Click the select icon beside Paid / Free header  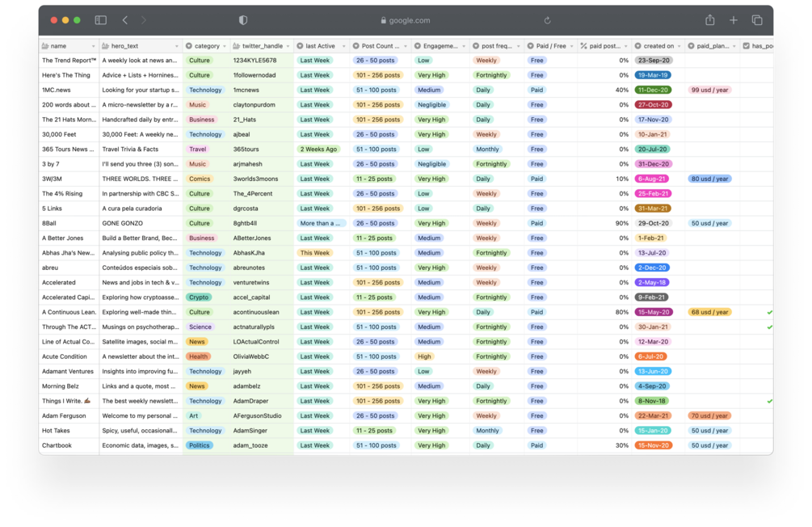tap(530, 46)
